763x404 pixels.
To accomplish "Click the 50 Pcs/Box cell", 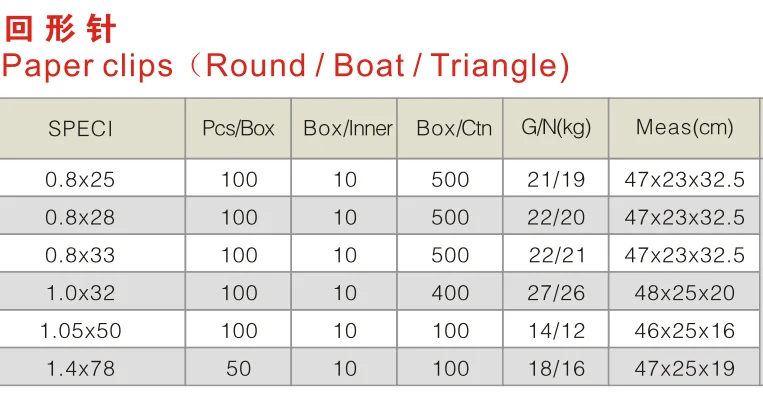I will (x=238, y=369).
